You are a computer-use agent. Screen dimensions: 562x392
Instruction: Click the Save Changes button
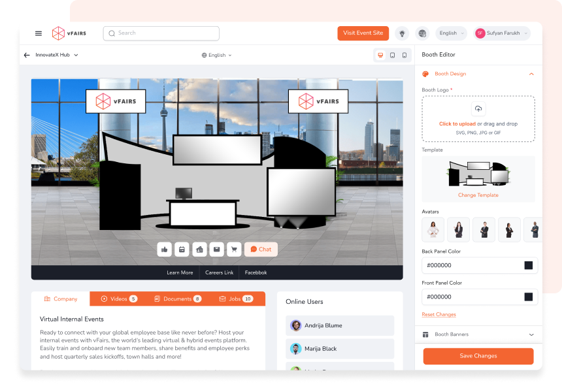(x=478, y=356)
